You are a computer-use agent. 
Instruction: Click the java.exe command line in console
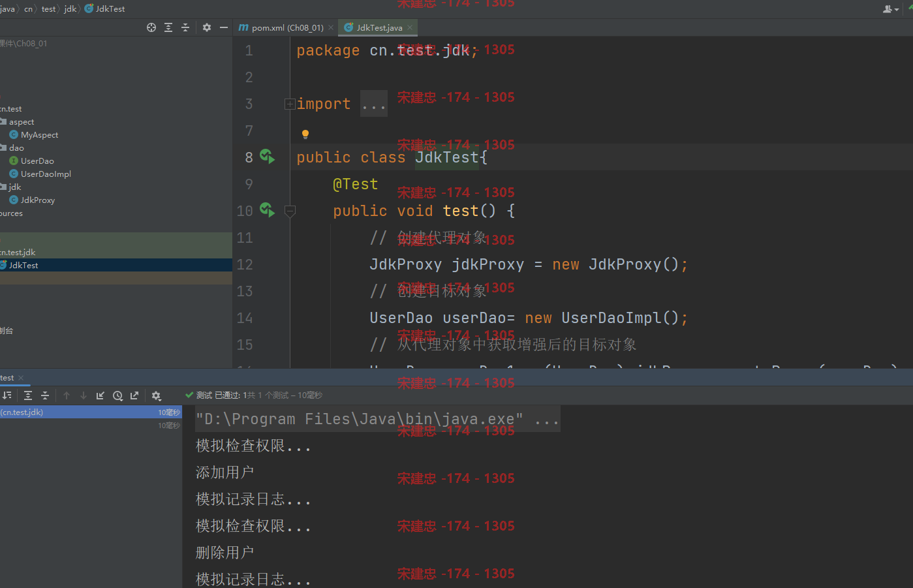coord(377,419)
